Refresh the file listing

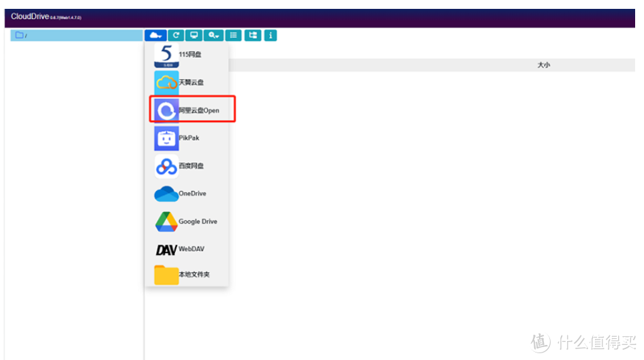pos(176,35)
